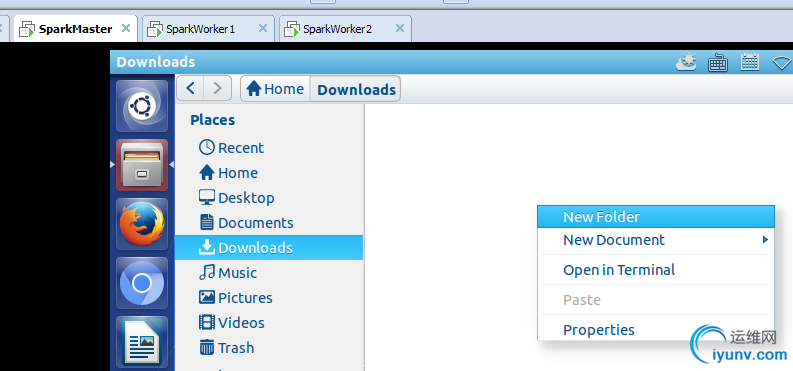This screenshot has height=371, width=793.
Task: Choose New Folder from context menu
Action: [655, 217]
